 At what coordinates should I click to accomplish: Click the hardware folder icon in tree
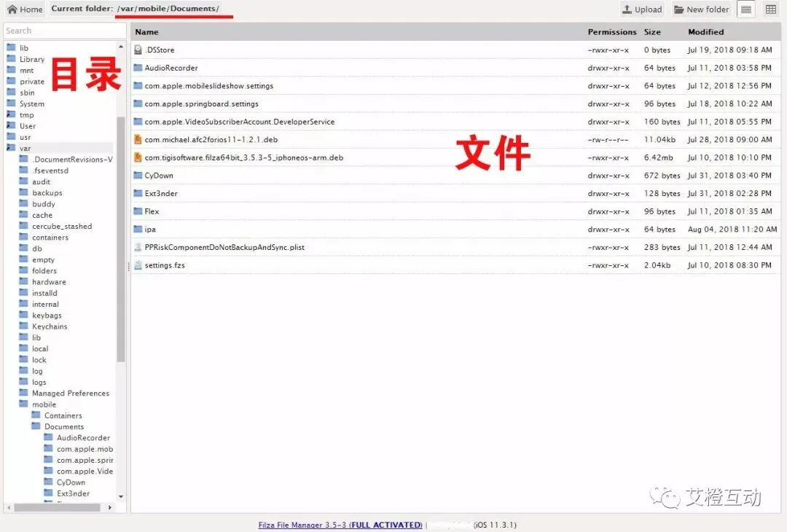(23, 281)
